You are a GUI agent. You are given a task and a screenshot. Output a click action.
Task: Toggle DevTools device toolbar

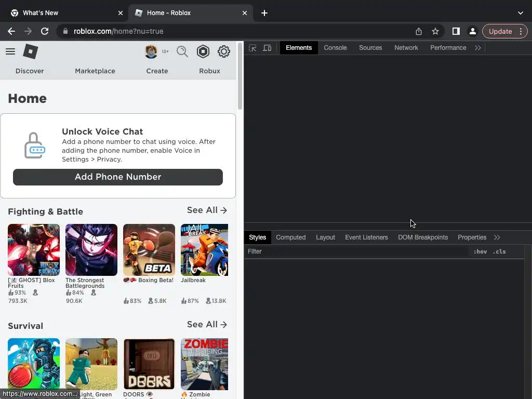(x=268, y=48)
